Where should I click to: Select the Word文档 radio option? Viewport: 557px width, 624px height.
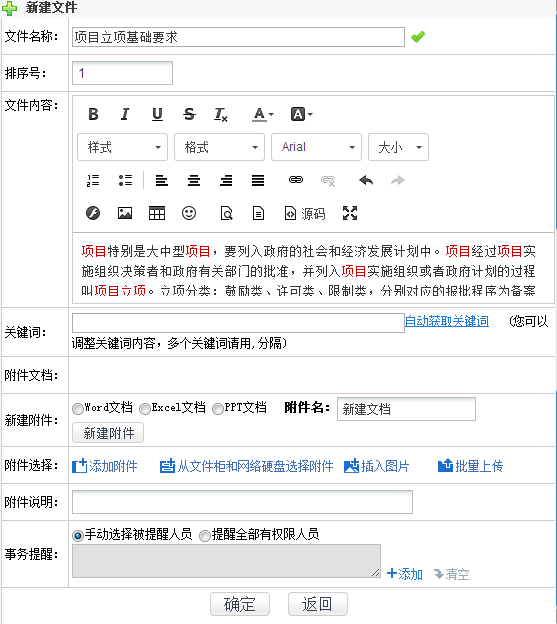78,409
